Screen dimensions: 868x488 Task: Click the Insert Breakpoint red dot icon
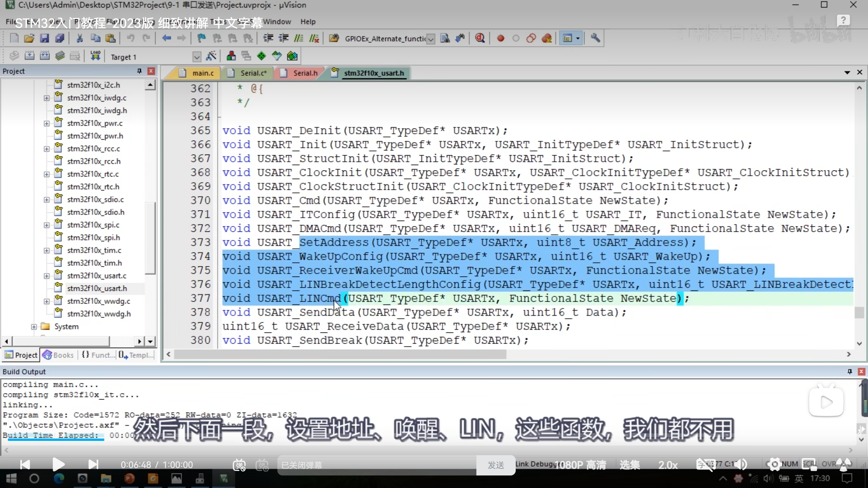(500, 38)
